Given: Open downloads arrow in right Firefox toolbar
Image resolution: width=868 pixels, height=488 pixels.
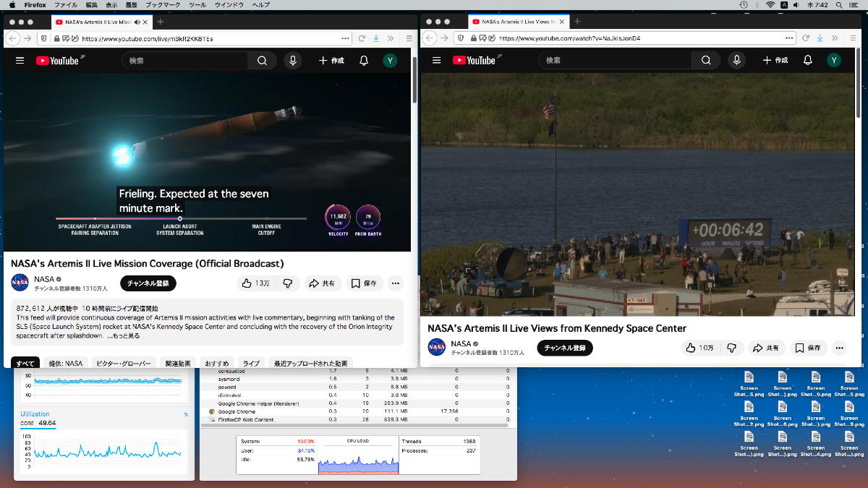Looking at the screenshot, I should point(820,38).
